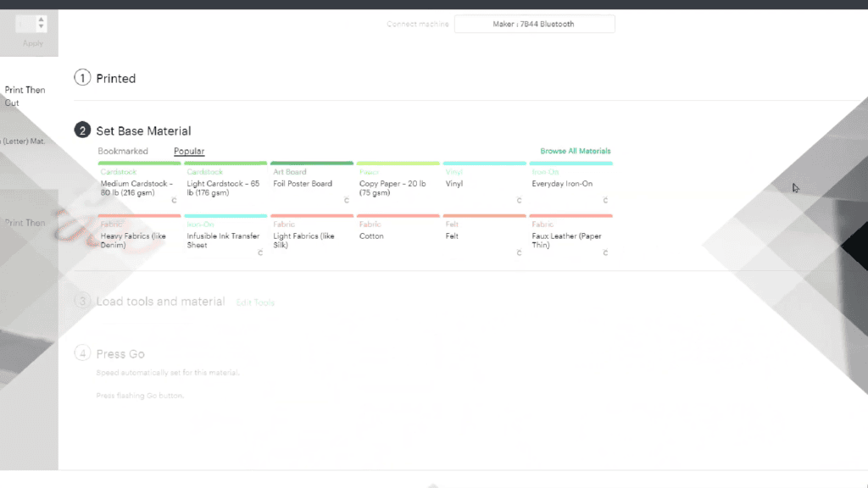Click the Cricut brand icon on Faux Leather tile
Screen dimensions: 868x488
[605, 252]
